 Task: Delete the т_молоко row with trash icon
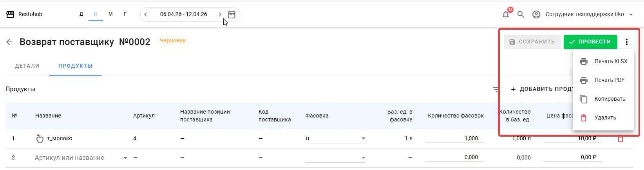[x=620, y=139]
